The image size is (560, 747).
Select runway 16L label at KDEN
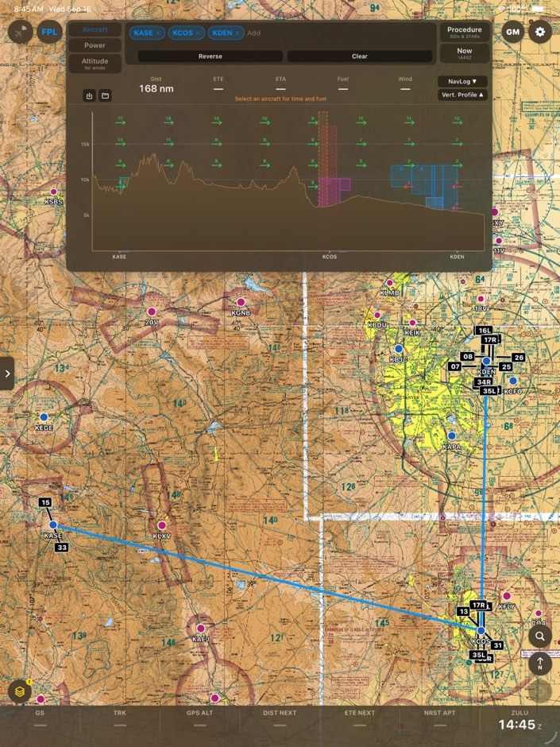[x=485, y=330]
